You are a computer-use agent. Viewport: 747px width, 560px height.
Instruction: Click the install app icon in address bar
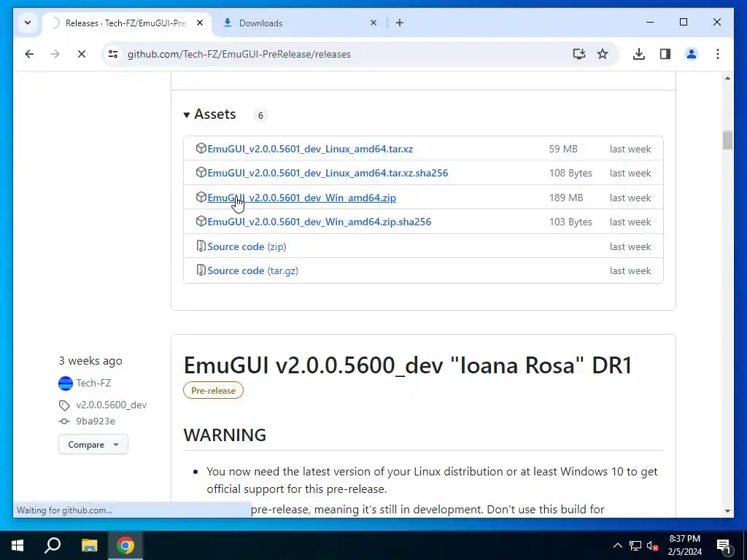(578, 54)
